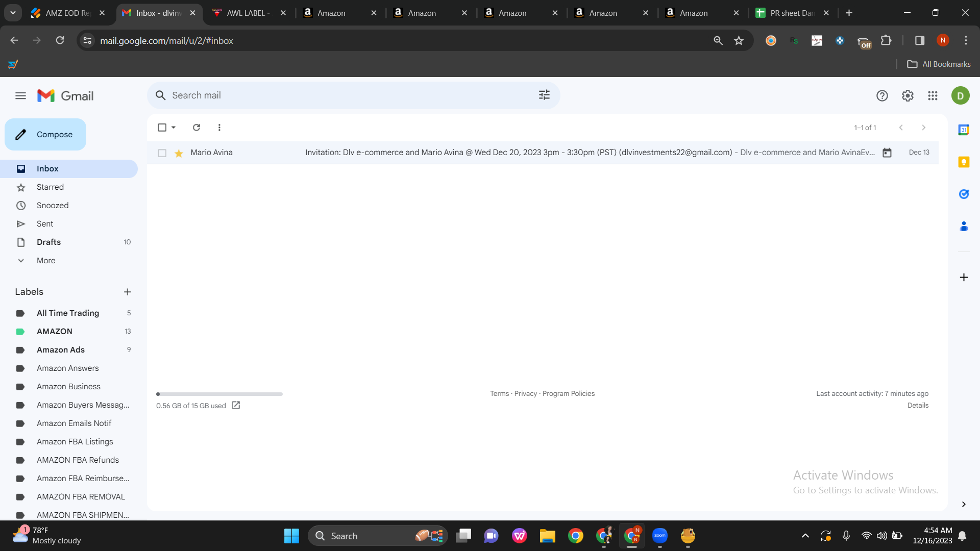This screenshot has height=551, width=980.
Task: Click the browser address bar URL
Action: coord(166,41)
